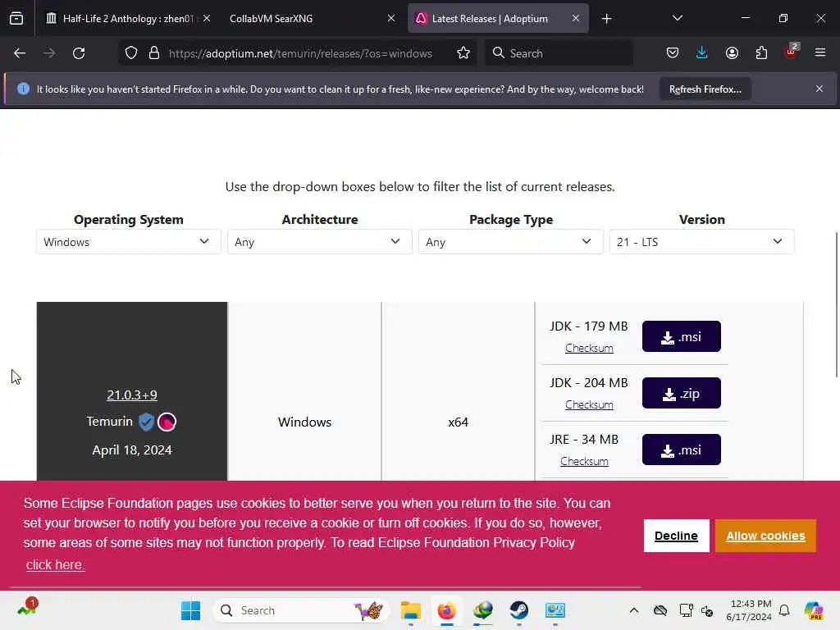Click the address bar URL
This screenshot has height=630, width=840.
click(x=300, y=53)
